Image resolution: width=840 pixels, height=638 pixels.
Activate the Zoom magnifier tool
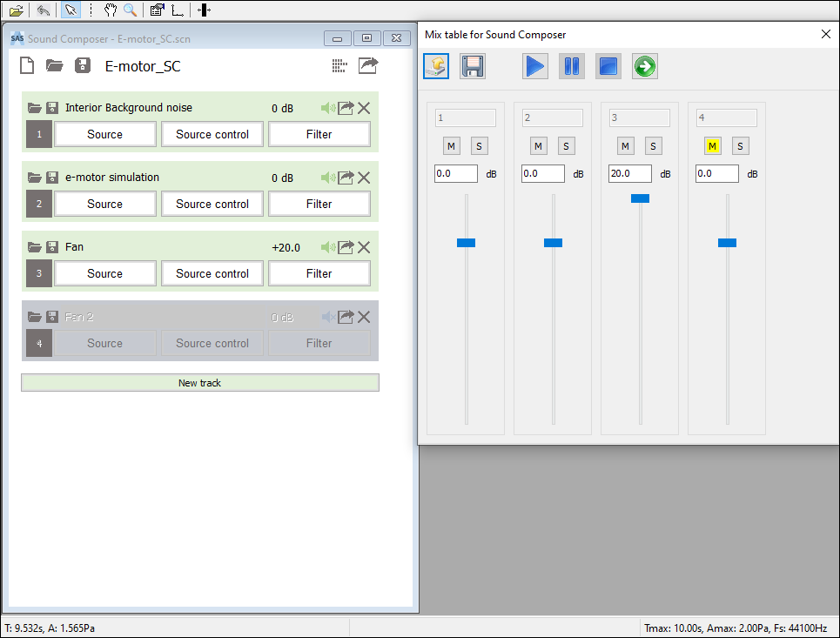131,10
